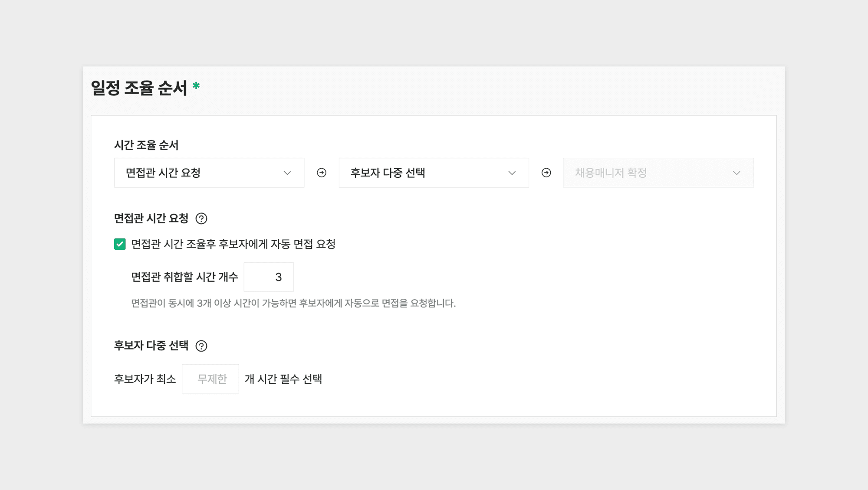Click the 무제한 minimum time input field
This screenshot has height=490, width=868.
pyautogui.click(x=210, y=379)
